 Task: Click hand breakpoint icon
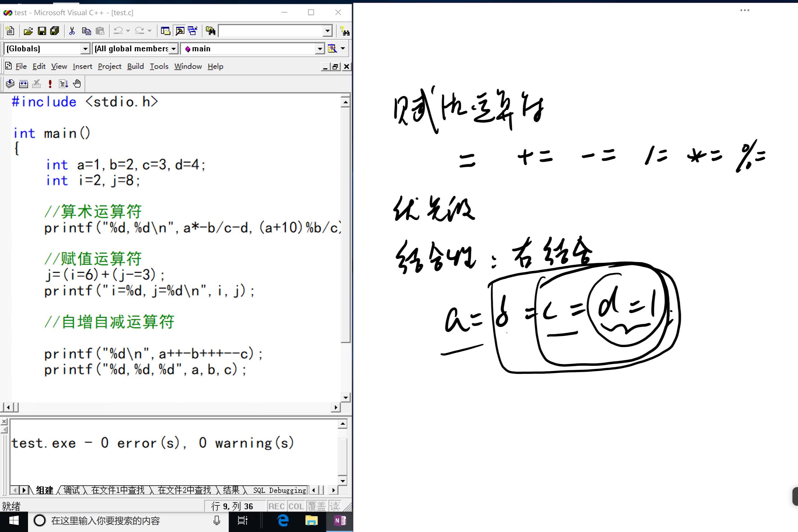[x=77, y=83]
